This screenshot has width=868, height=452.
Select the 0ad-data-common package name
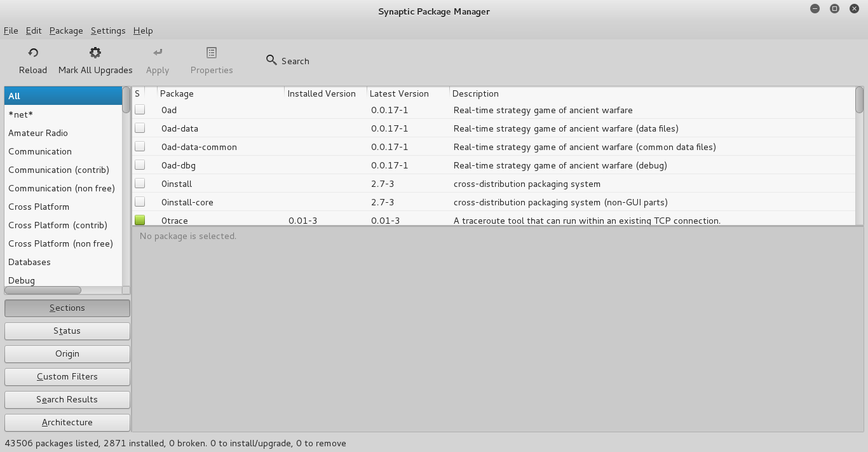[199, 147]
